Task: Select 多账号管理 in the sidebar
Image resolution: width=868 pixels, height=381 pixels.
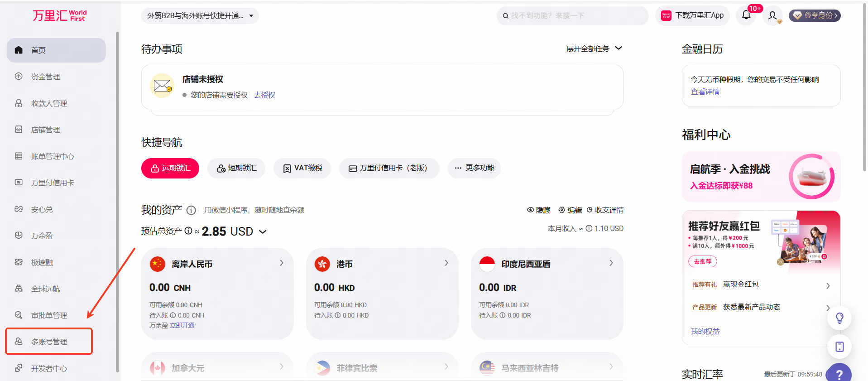Action: 49,342
